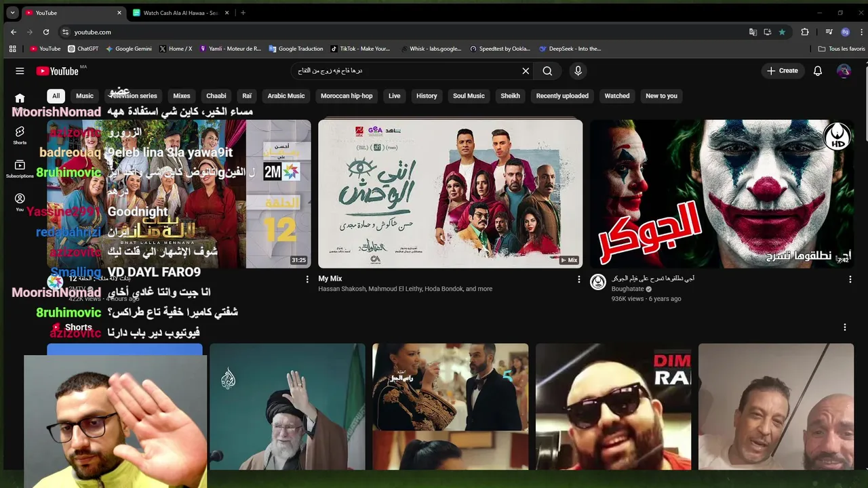Screen dimensions: 868x488
Task: Switch to Watch Cash Ala Al Hawaa tab
Action: click(179, 13)
